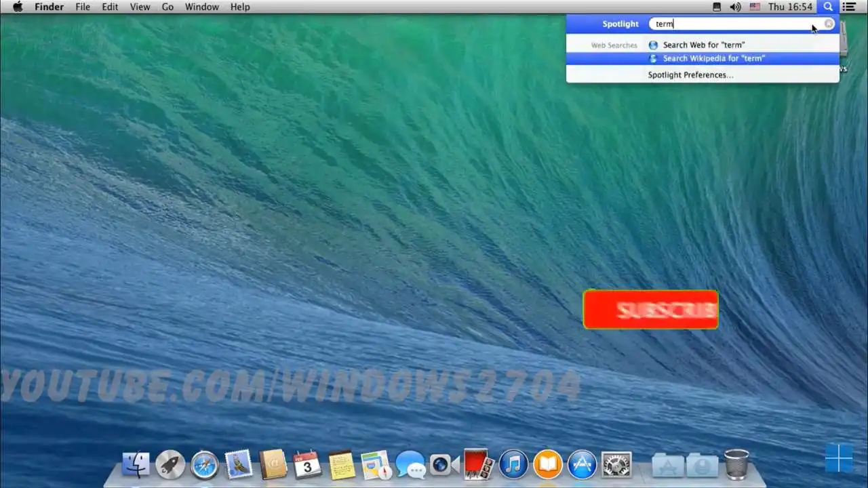The width and height of the screenshot is (868, 488).
Task: Click the red Subscribe button
Action: click(651, 310)
